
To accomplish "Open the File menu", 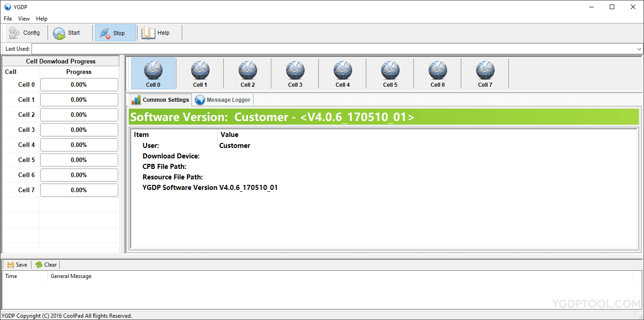I will pyautogui.click(x=8, y=19).
